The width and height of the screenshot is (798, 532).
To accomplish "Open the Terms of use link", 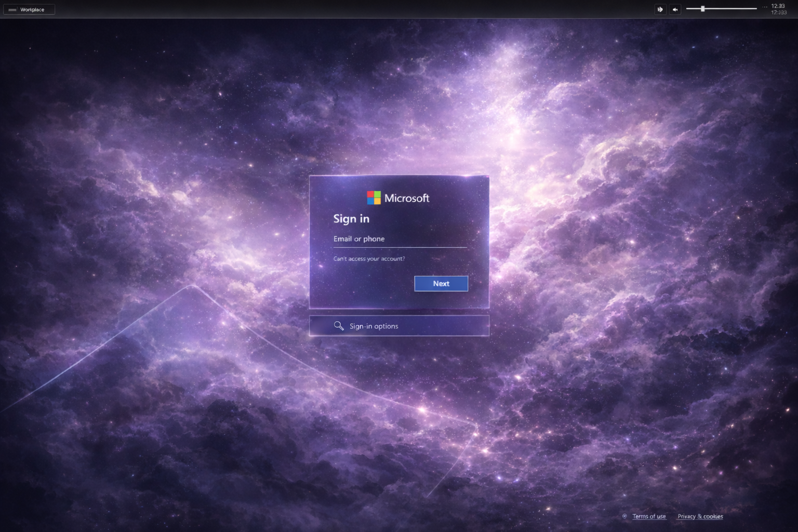I will [x=649, y=516].
